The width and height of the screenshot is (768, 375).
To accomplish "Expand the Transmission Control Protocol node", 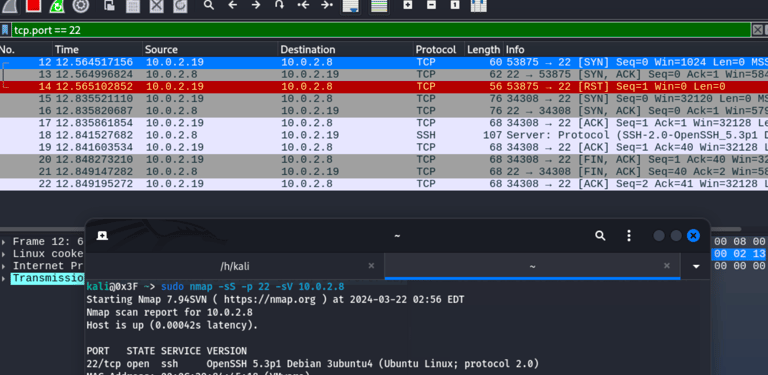I will tap(4, 278).
